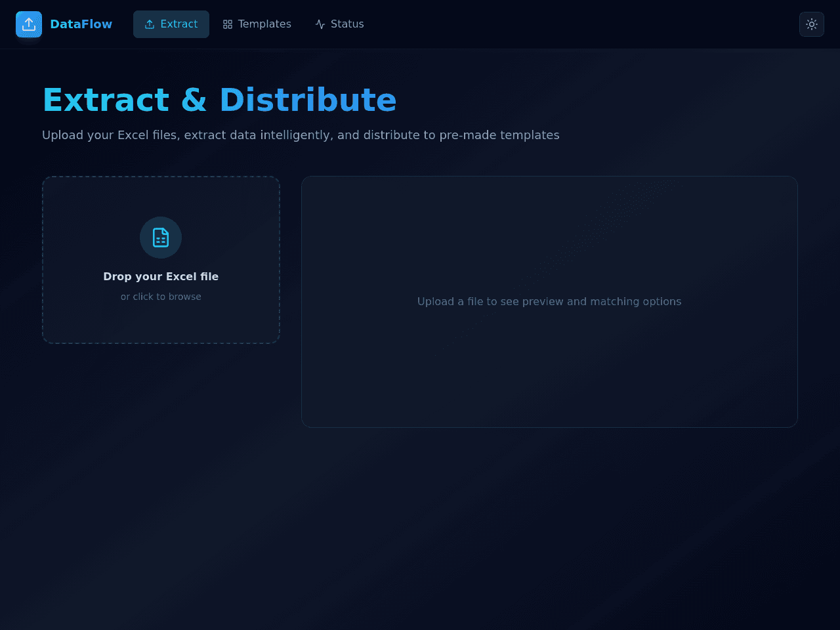Click the activity pulse icon beside Status
Image resolution: width=840 pixels, height=630 pixels.
click(320, 24)
